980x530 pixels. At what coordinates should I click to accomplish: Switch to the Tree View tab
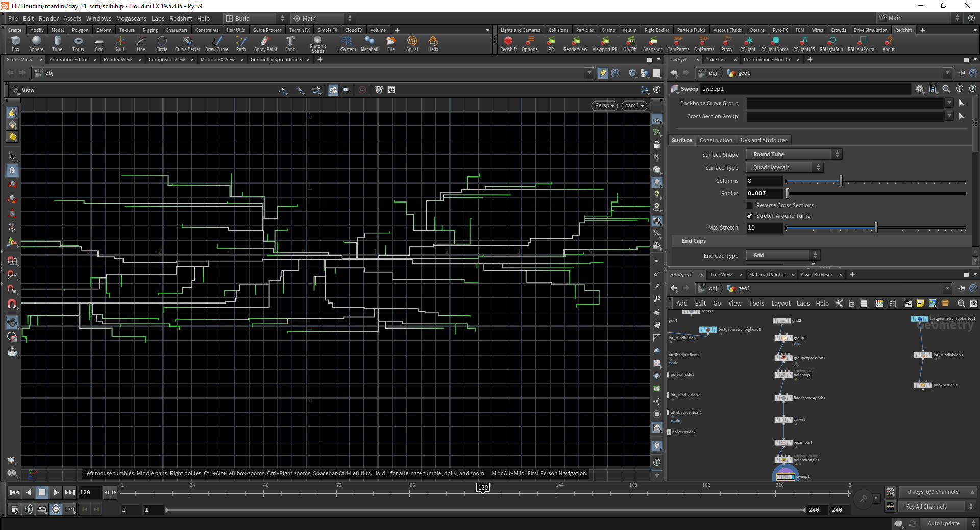click(721, 275)
